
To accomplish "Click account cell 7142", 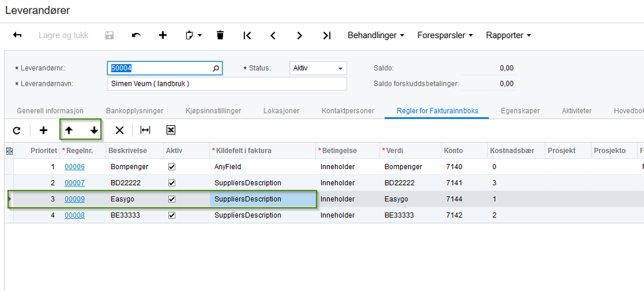I will (x=464, y=215).
